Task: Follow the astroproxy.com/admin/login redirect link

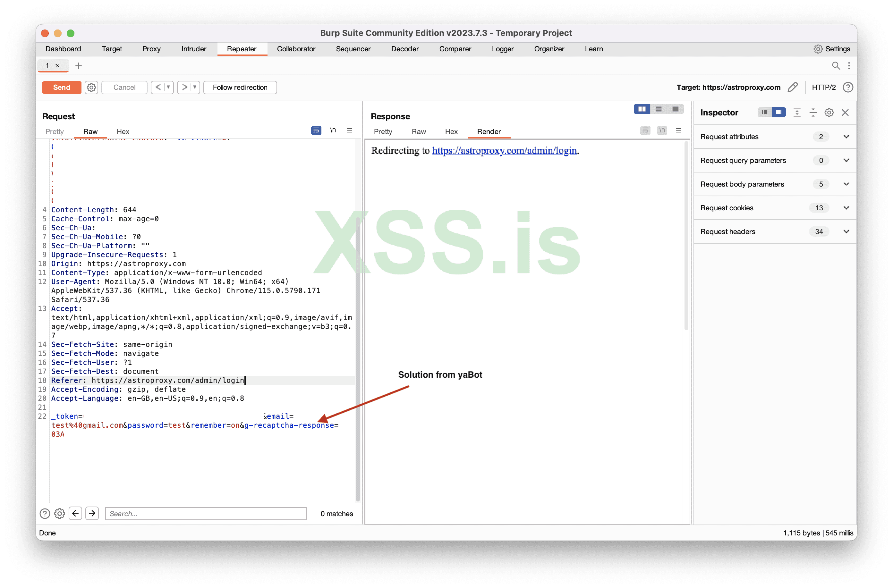Action: click(504, 151)
